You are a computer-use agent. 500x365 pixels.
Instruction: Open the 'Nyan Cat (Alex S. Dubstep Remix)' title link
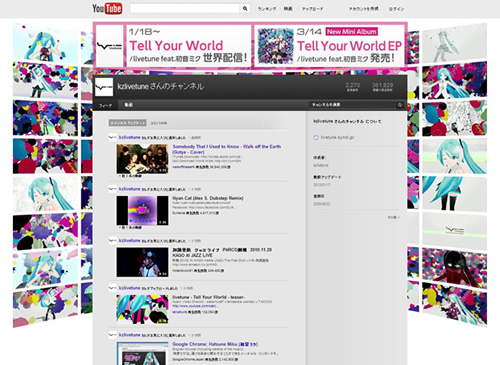tap(208, 198)
